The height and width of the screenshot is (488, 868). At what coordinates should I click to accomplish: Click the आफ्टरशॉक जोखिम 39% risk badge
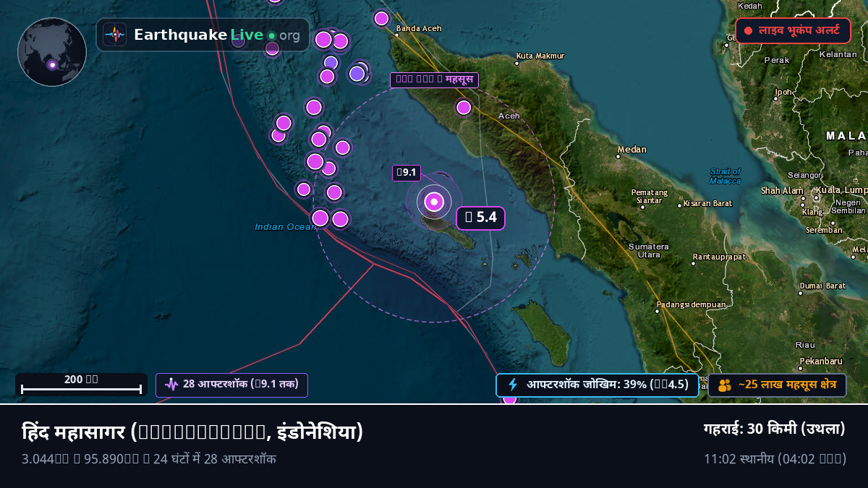click(x=597, y=385)
